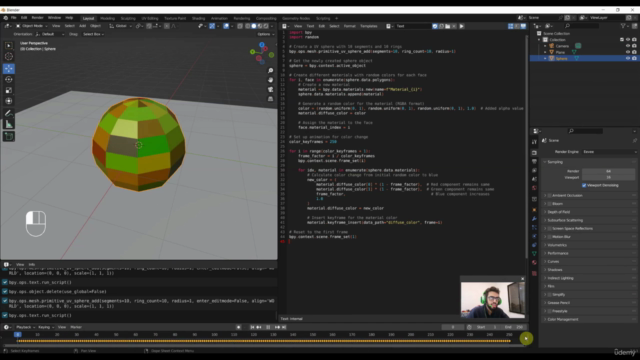
Task: Open the Playback popover in timeline
Action: (25, 327)
